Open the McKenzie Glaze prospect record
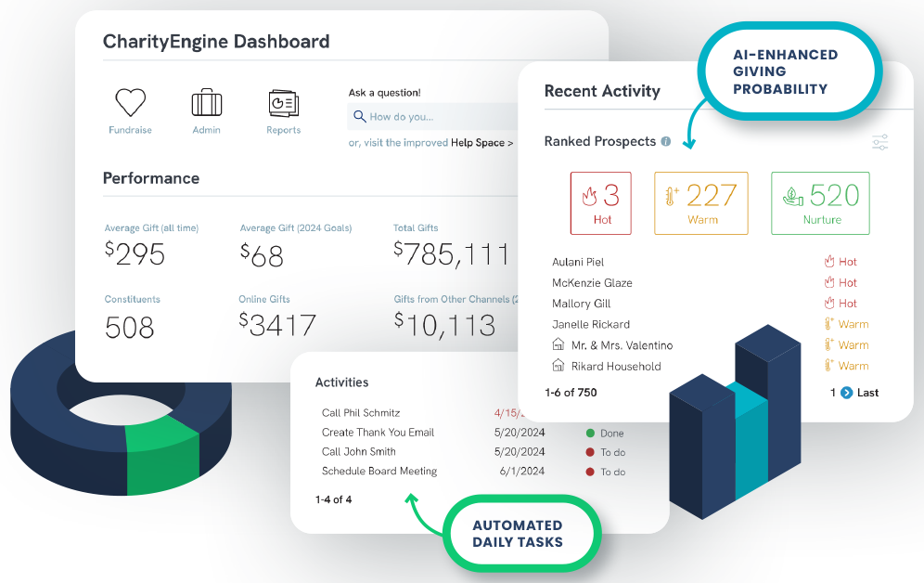This screenshot has height=583, width=924. 592,283
